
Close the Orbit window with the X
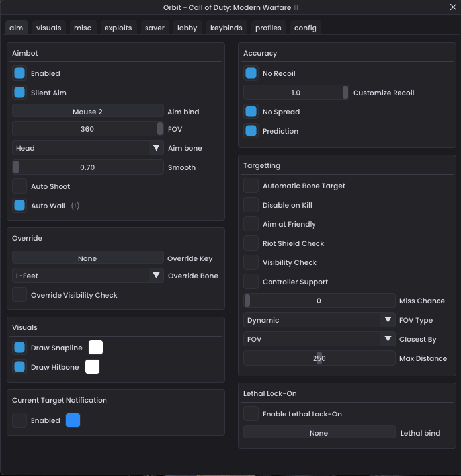coord(453,7)
